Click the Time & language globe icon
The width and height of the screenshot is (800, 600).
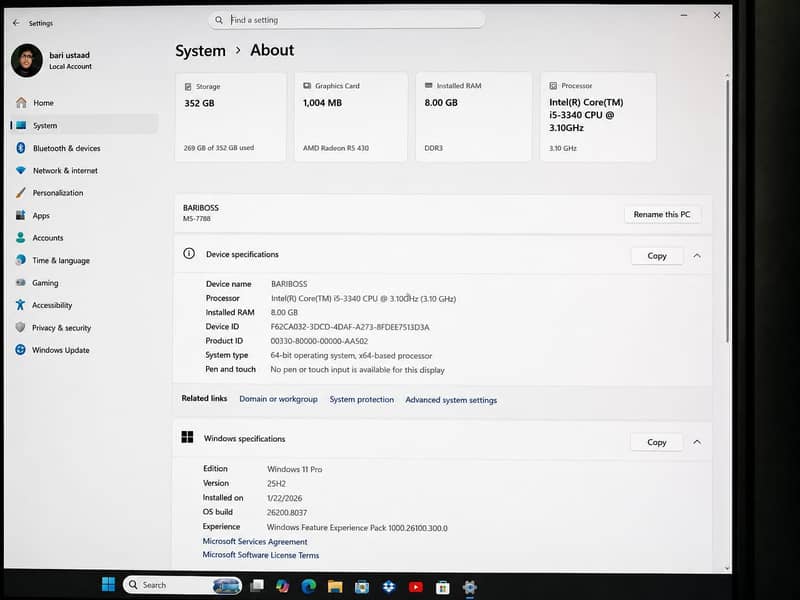point(20,260)
